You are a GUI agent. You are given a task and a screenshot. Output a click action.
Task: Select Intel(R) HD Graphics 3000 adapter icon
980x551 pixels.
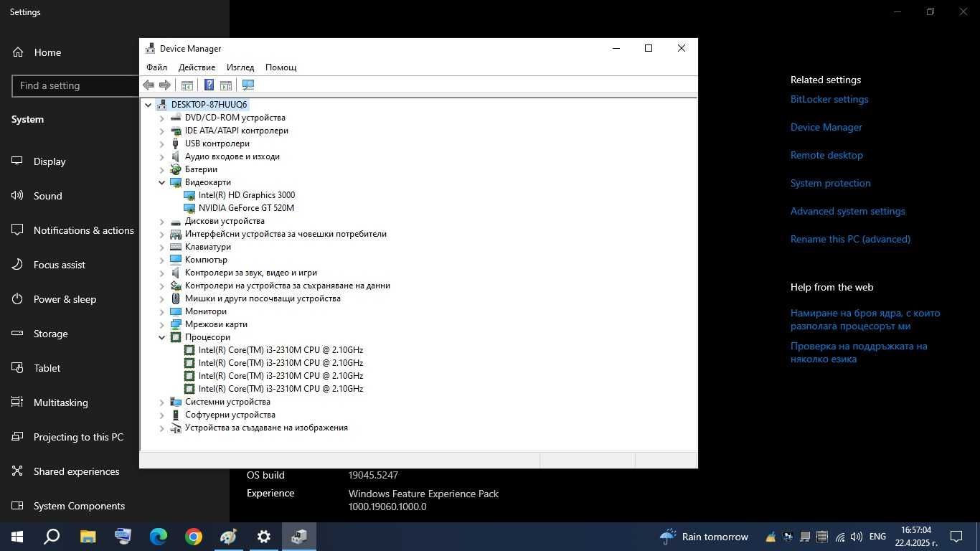(189, 195)
